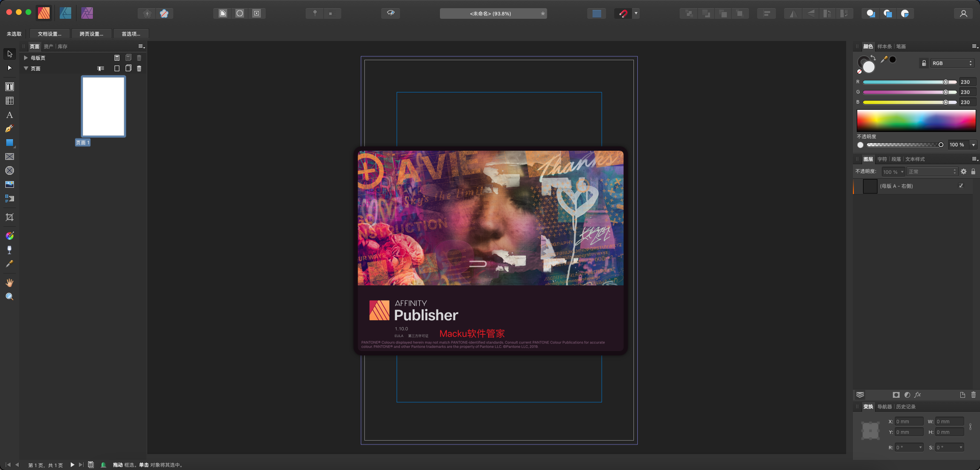
Task: Select the Picture Frame Rectangle tool
Action: 10,157
